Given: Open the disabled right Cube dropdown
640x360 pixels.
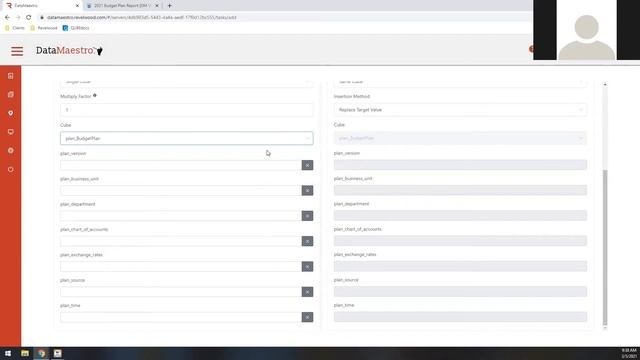Looking at the screenshot, I should 460,138.
